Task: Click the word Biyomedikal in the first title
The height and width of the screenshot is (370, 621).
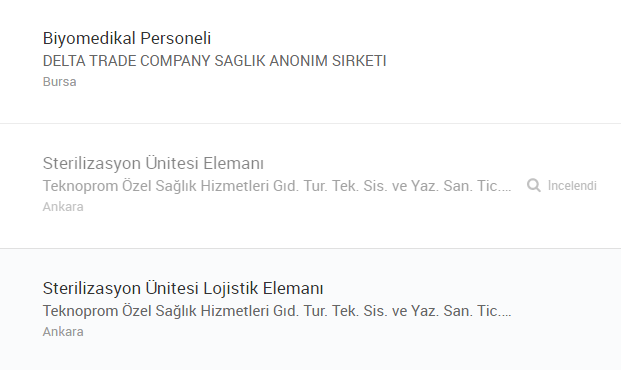Action: [x=89, y=38]
